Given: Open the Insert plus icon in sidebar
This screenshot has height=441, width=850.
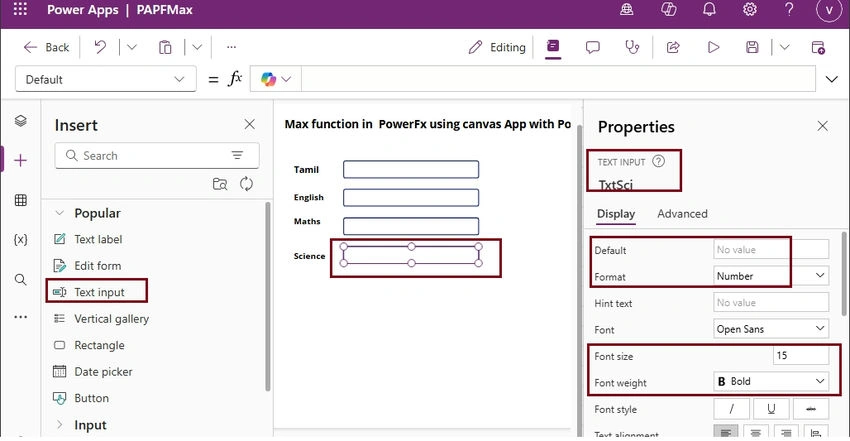Looking at the screenshot, I should coord(21,160).
